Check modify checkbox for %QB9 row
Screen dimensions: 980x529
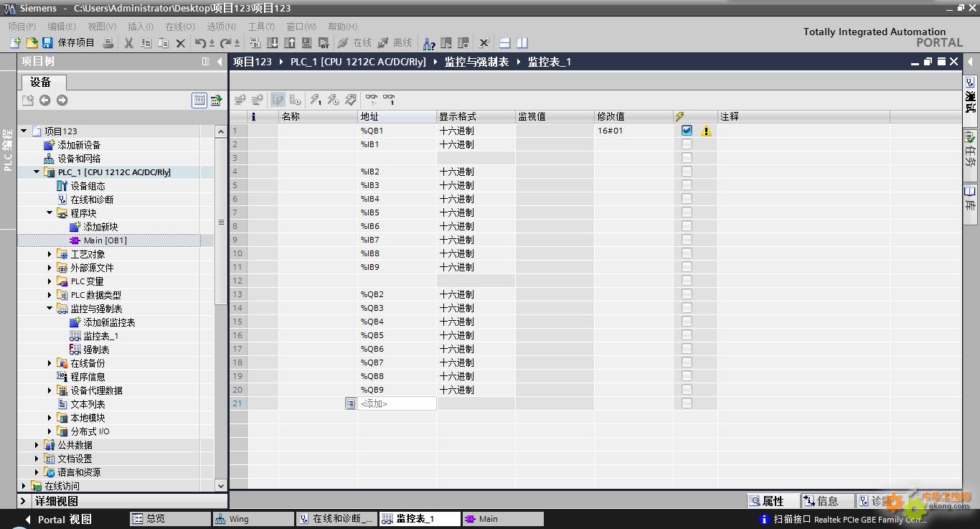(x=687, y=390)
